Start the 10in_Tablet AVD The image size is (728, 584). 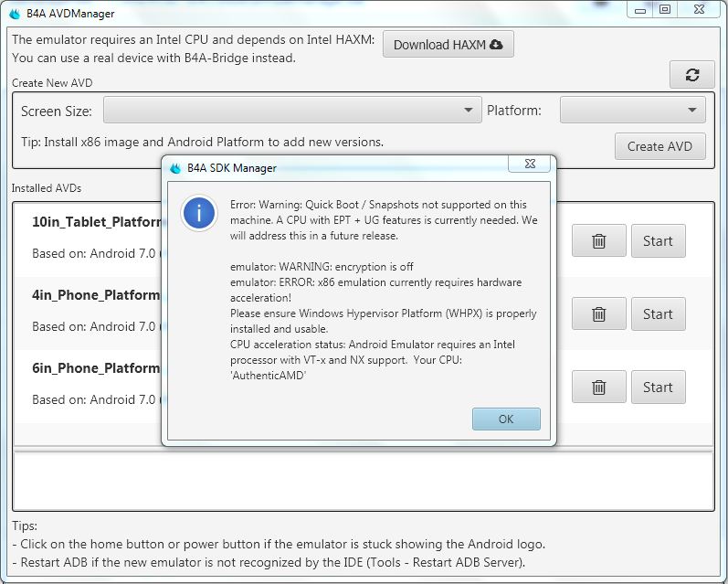tap(658, 240)
